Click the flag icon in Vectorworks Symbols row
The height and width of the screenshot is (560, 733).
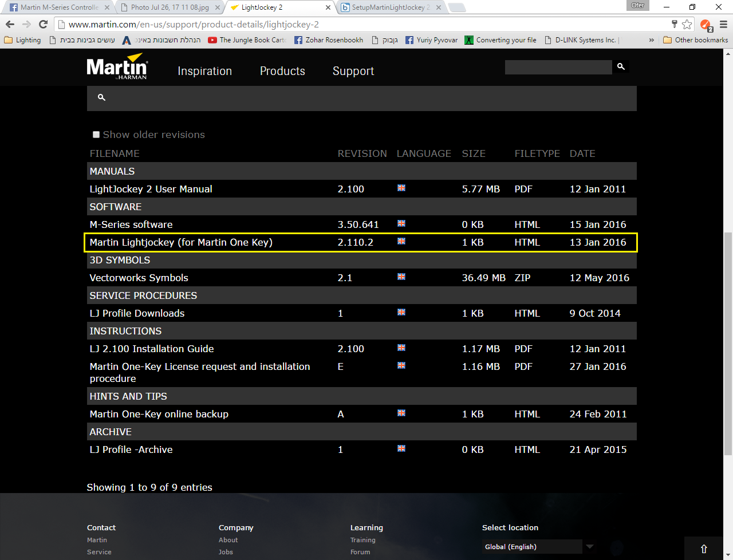401,277
